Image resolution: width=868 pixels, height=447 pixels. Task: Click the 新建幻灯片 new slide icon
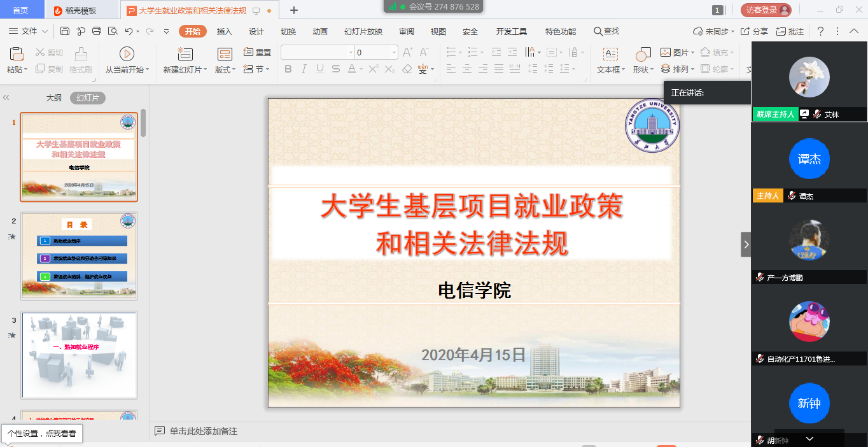click(x=185, y=54)
